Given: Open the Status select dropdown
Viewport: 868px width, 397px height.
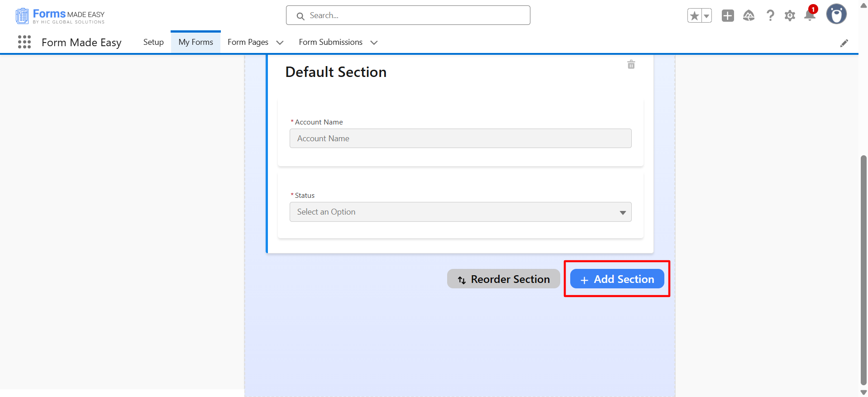Looking at the screenshot, I should click(x=460, y=212).
